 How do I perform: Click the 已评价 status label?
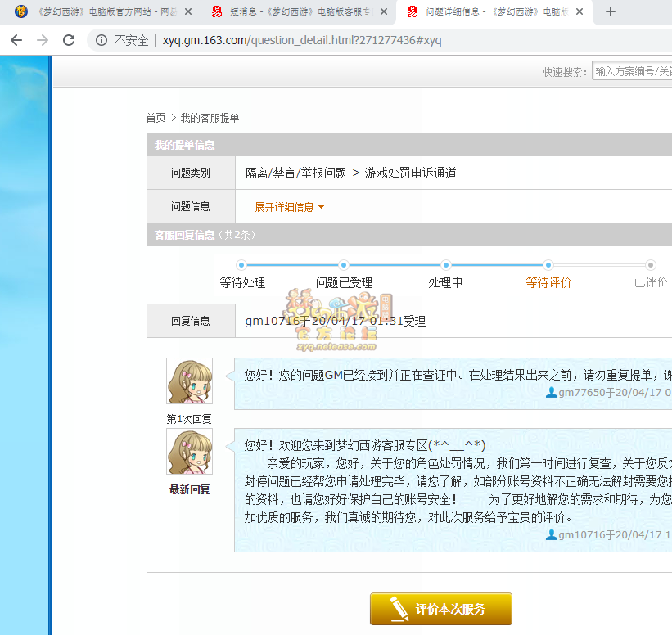click(x=651, y=282)
